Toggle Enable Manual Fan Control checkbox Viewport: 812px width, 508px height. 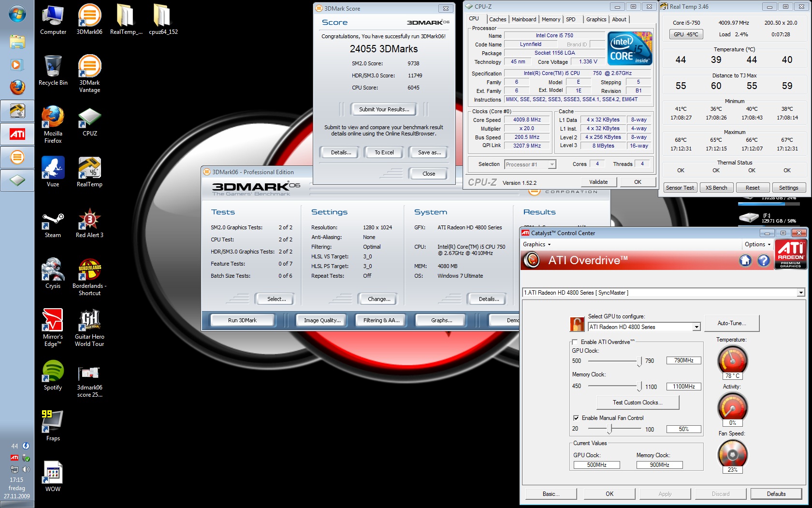pos(576,418)
